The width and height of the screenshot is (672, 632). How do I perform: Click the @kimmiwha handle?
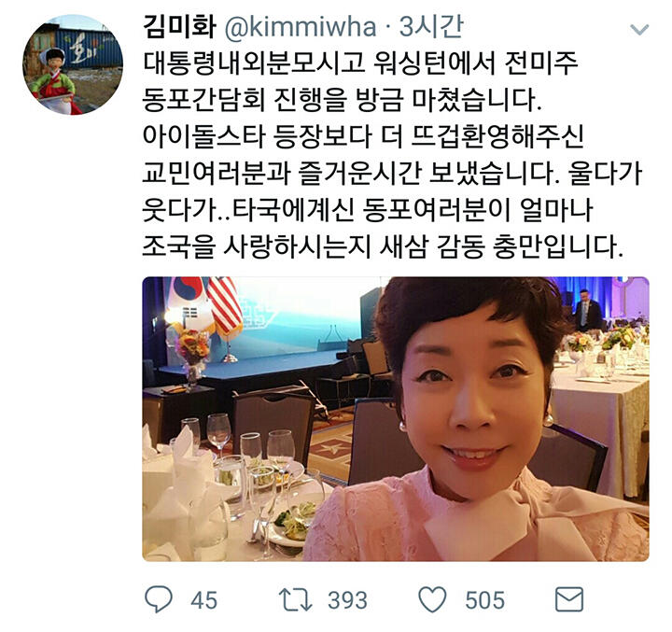[x=300, y=27]
